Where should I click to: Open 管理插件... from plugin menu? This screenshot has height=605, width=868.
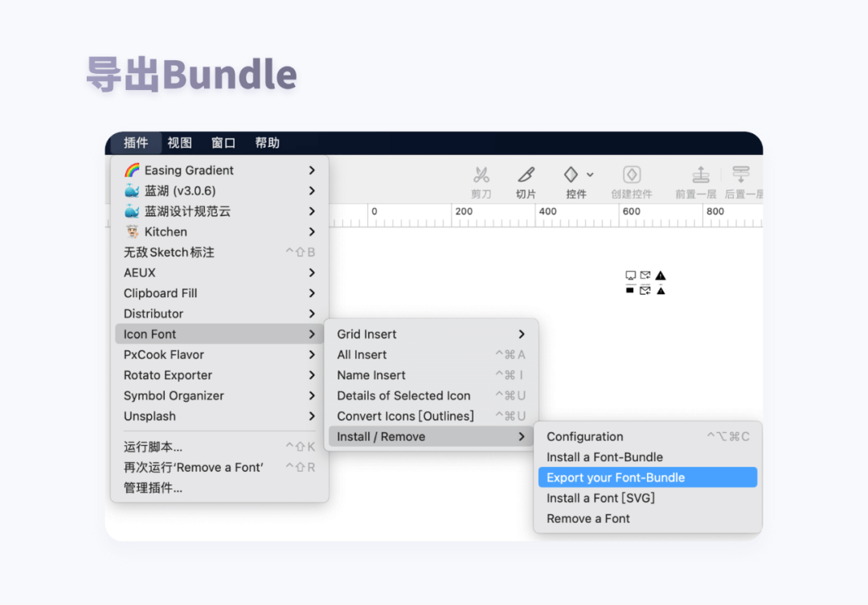(219, 488)
